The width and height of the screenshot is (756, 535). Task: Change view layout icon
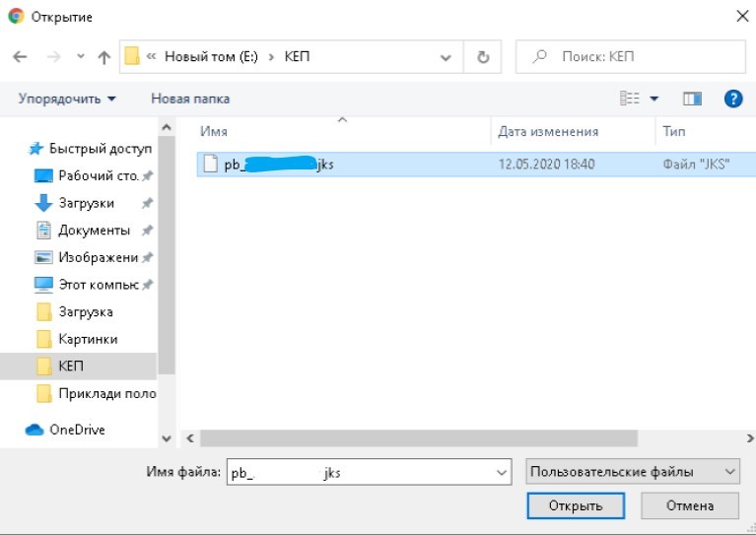pyautogui.click(x=630, y=99)
